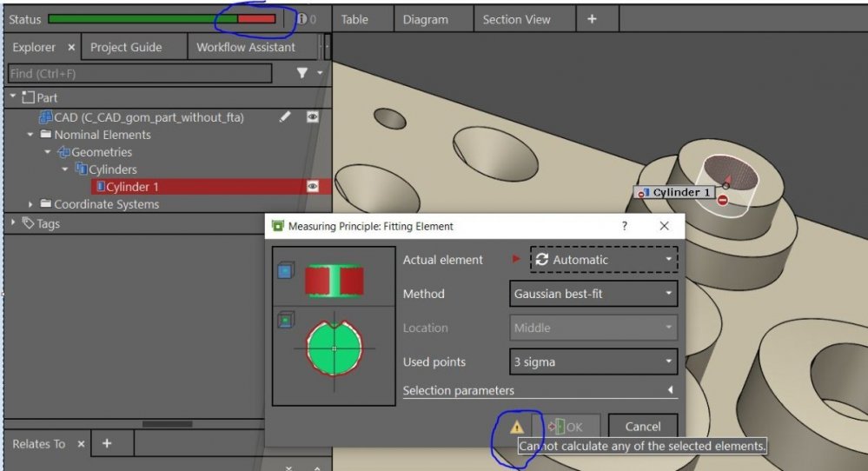Click the pencil edit icon on CAD row
The height and width of the screenshot is (471, 868).
tap(285, 116)
